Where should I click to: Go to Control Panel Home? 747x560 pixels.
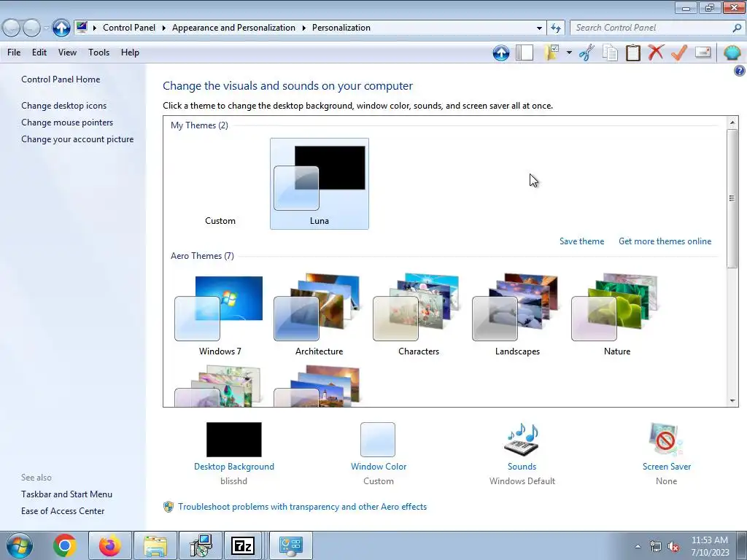click(61, 79)
